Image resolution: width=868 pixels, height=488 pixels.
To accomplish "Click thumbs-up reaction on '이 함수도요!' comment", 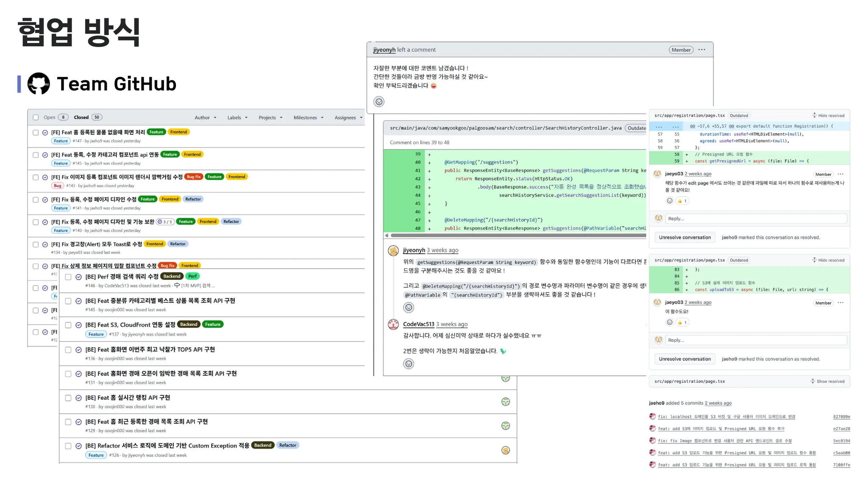I will (x=682, y=322).
